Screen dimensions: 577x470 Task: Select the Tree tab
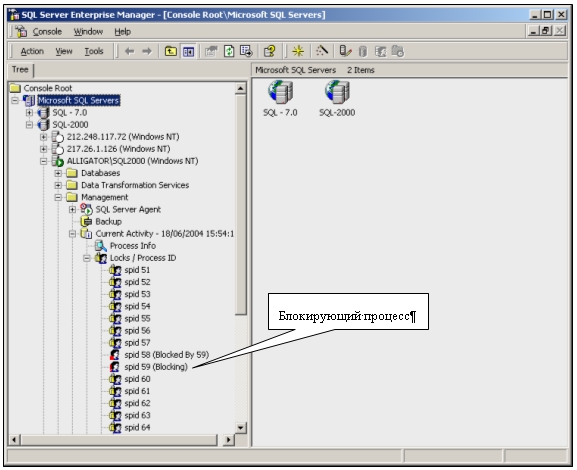tap(20, 70)
